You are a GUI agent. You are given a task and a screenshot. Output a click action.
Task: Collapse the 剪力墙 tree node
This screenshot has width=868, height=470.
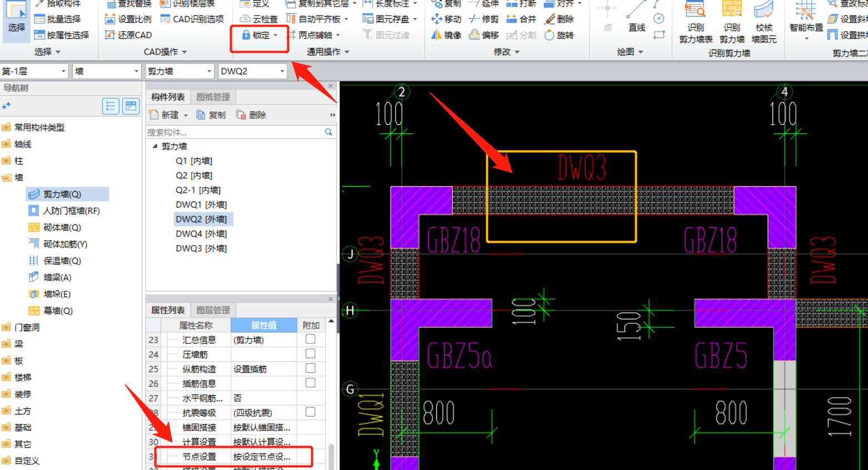coord(155,146)
